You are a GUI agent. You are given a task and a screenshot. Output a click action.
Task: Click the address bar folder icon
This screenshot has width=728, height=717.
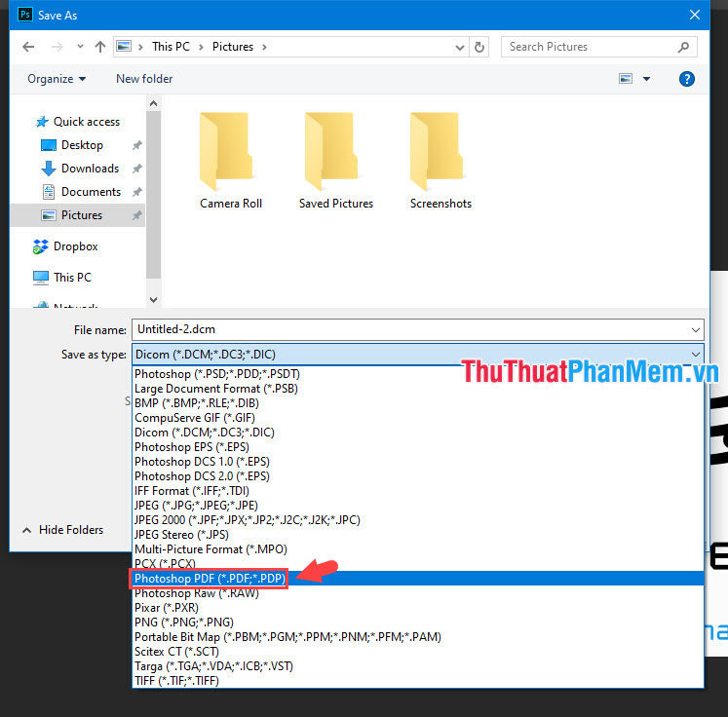[x=124, y=47]
